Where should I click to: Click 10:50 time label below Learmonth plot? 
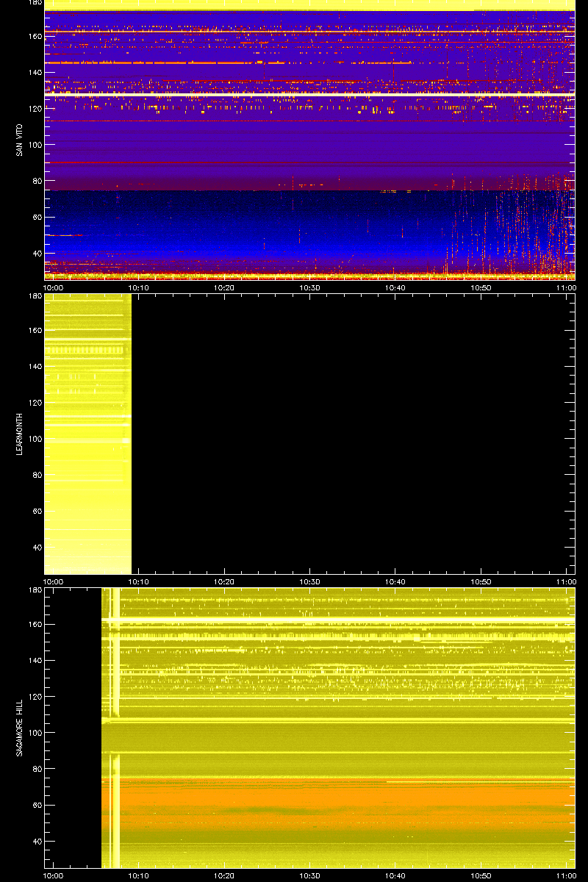click(481, 582)
